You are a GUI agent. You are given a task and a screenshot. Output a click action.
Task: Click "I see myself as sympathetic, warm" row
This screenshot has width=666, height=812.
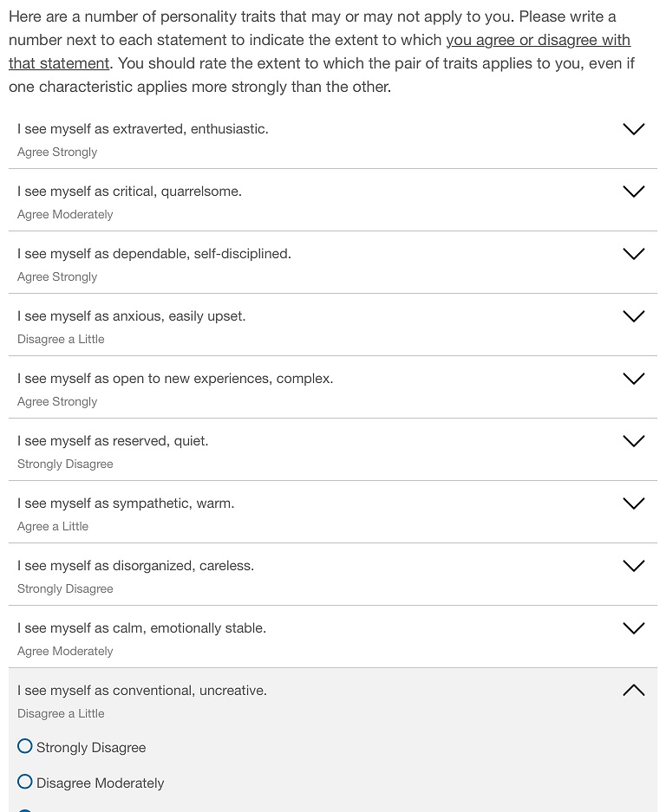(x=126, y=503)
